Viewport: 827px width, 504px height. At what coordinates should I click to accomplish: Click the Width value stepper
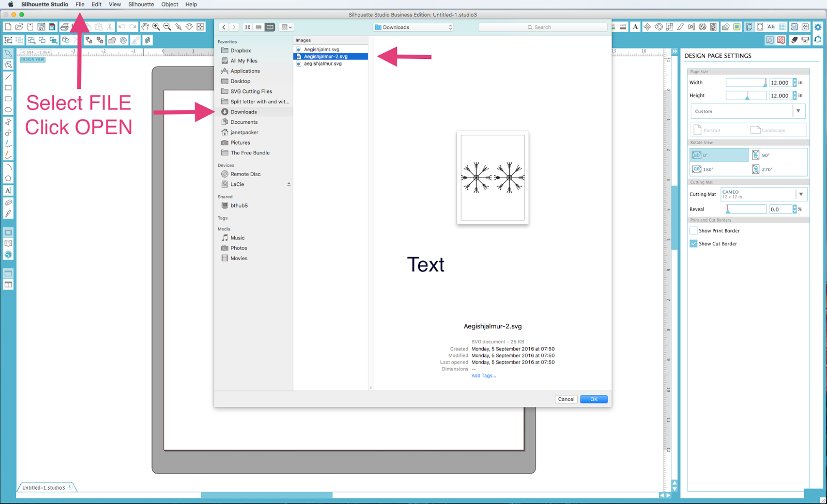[x=794, y=83]
